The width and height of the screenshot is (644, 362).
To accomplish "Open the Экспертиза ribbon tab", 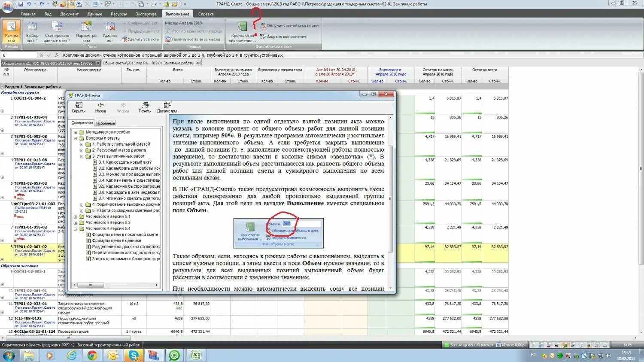I will point(146,14).
